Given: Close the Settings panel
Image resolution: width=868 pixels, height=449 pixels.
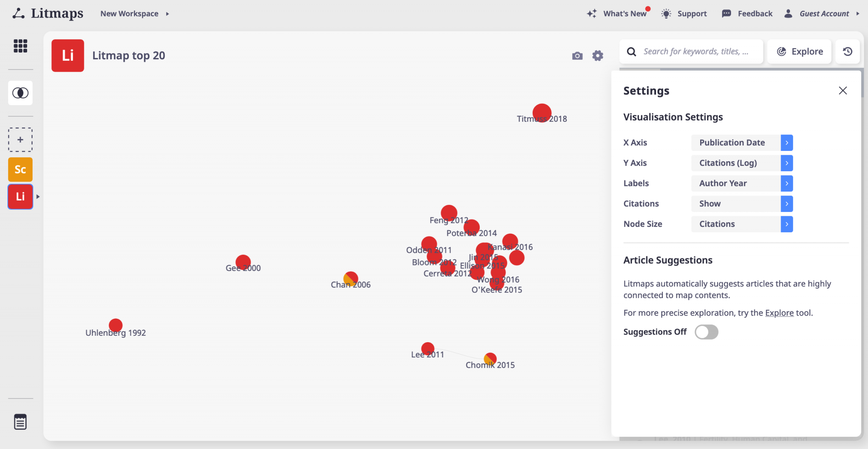Looking at the screenshot, I should [842, 90].
